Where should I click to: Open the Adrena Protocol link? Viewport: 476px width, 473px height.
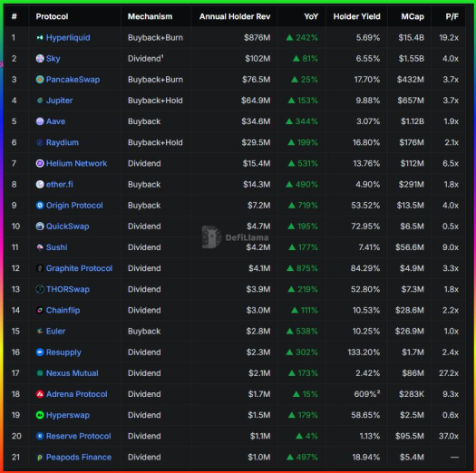[77, 394]
